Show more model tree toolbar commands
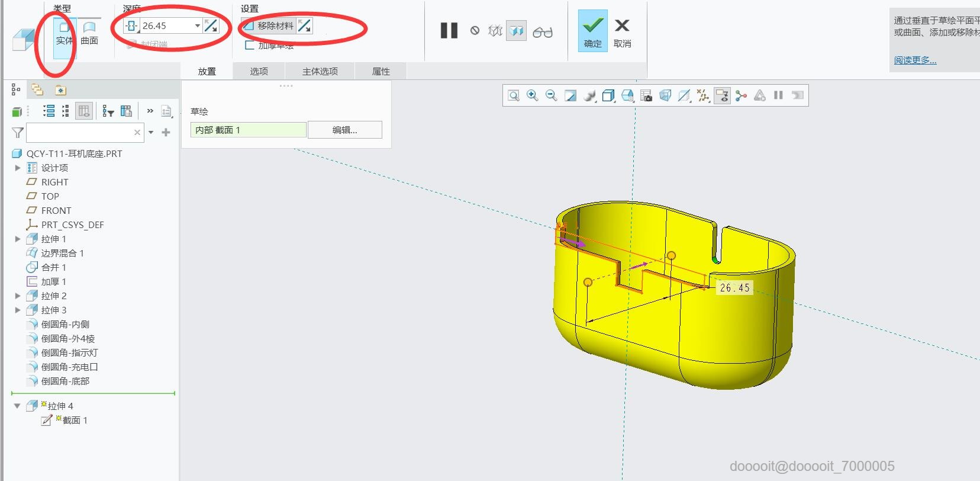This screenshot has height=481, width=980. point(150,111)
